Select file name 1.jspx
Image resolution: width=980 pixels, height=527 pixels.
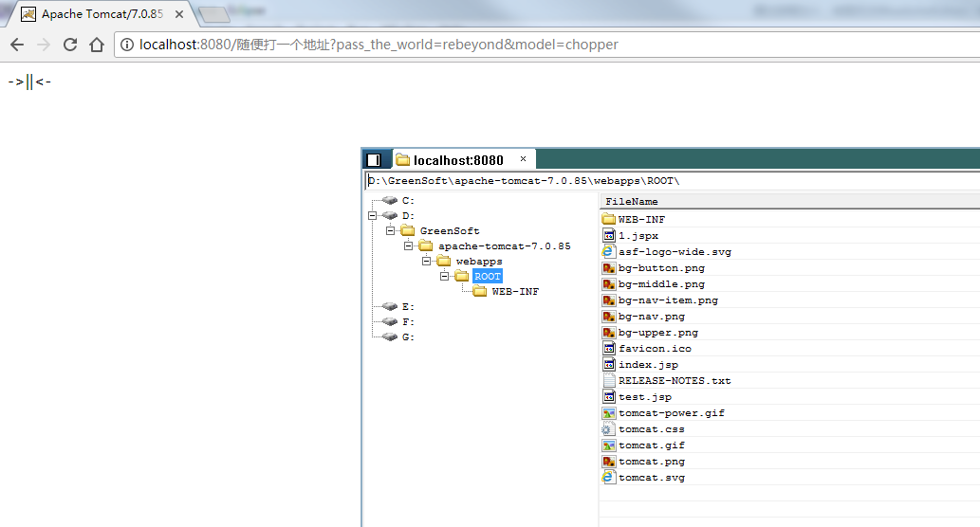(x=638, y=235)
